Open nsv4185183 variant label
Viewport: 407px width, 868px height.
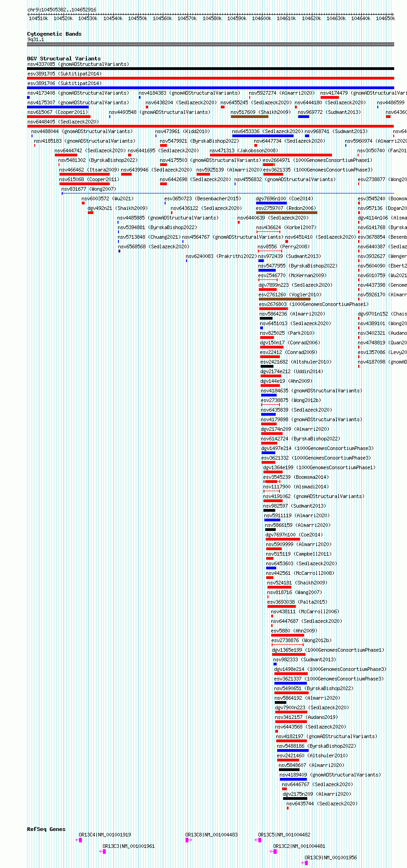(85, 141)
